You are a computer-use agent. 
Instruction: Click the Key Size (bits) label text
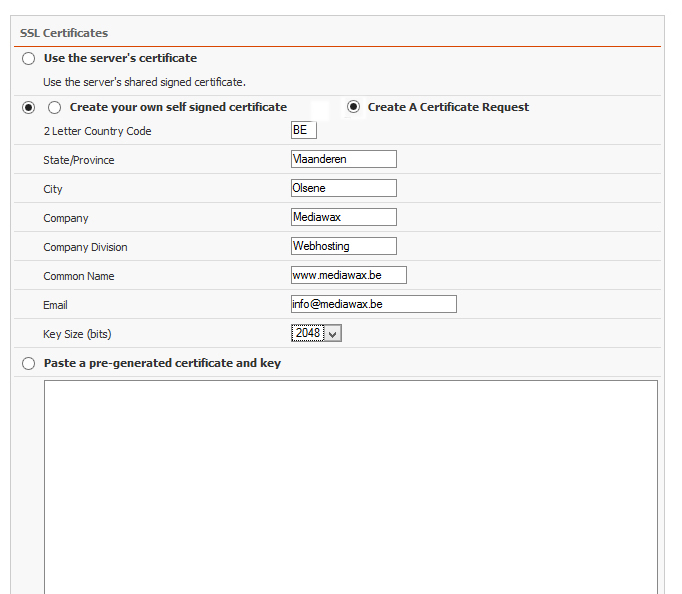(x=77, y=334)
